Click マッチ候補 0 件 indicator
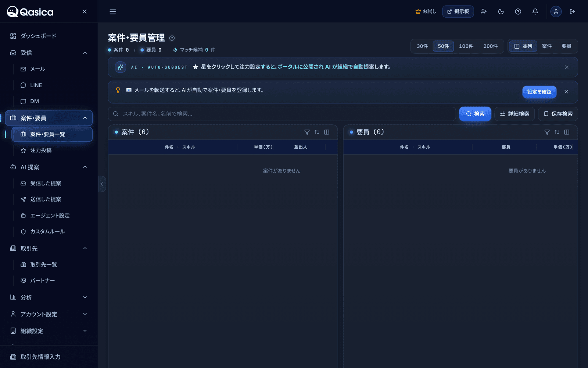The image size is (588, 368). [194, 50]
